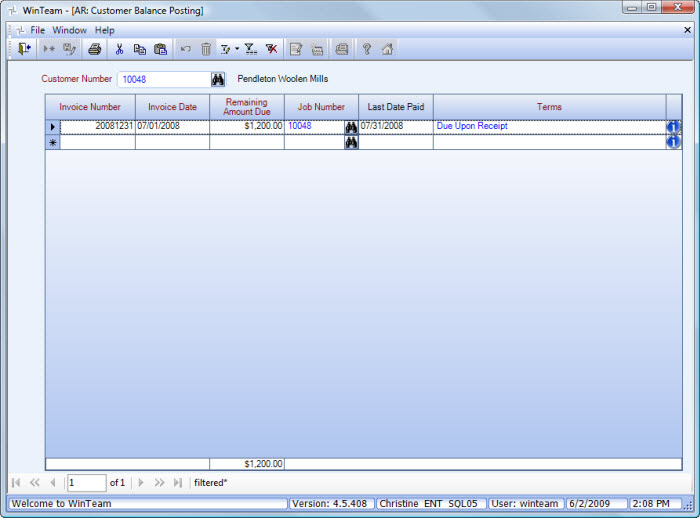700x518 pixels.
Task: Click info icon on the new row
Action: 673,142
